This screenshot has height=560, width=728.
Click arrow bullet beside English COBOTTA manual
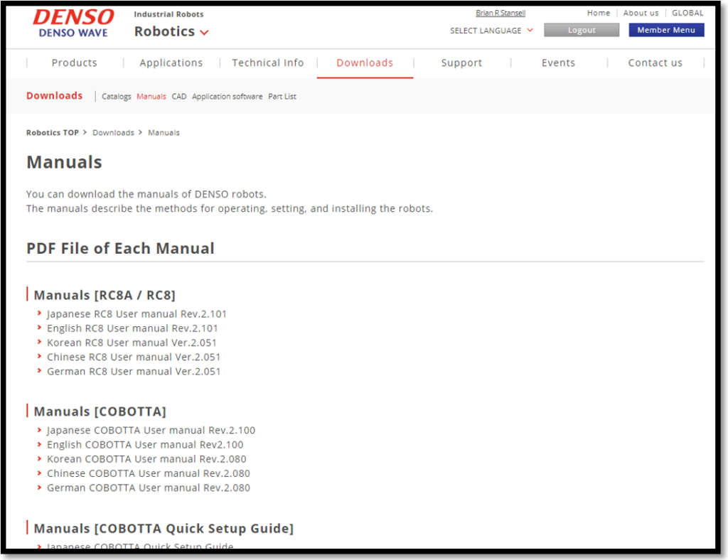(x=40, y=444)
